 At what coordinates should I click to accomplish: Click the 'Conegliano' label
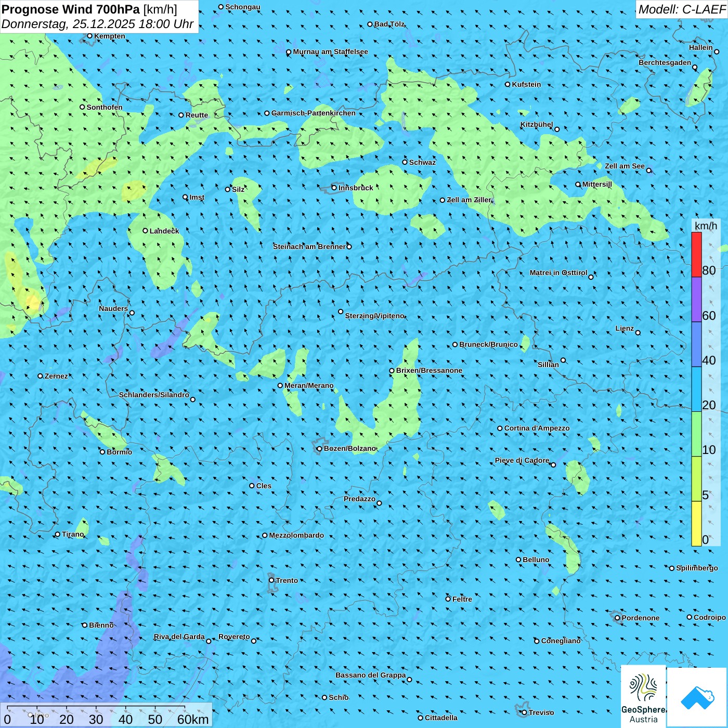point(561,641)
